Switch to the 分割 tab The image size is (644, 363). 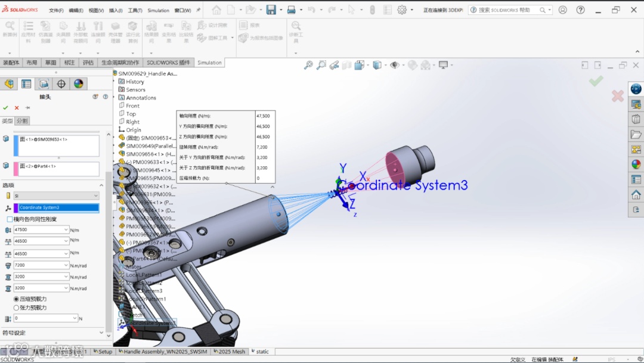coord(22,121)
